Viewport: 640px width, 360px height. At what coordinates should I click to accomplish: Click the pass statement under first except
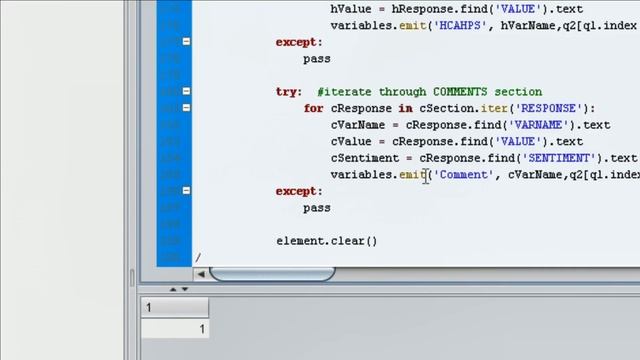pos(317,59)
